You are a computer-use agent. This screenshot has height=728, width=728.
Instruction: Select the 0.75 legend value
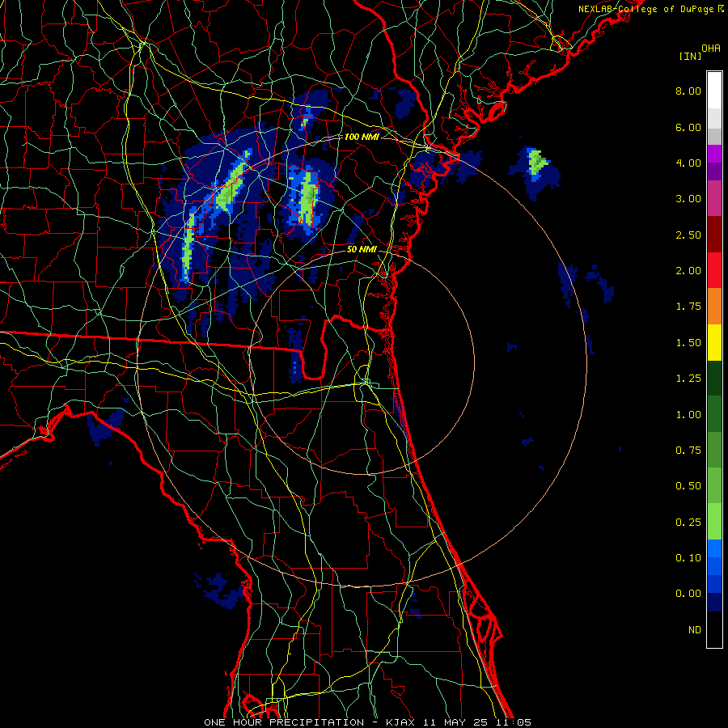(x=688, y=451)
